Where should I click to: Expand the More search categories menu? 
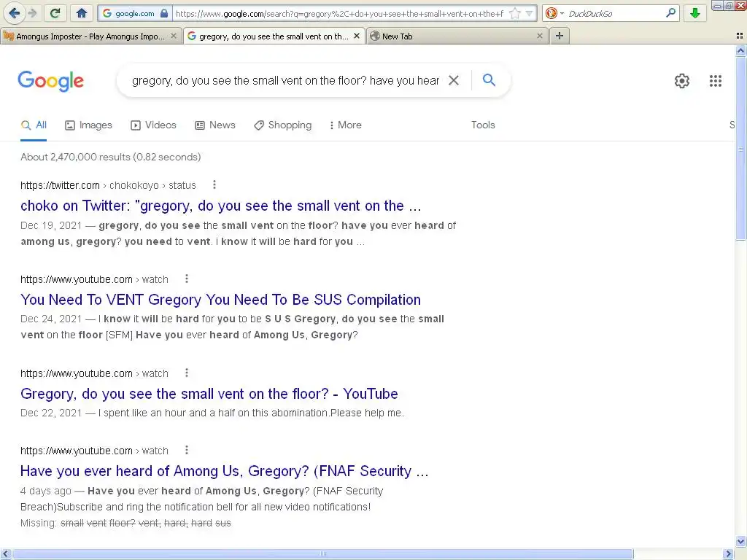click(x=345, y=125)
